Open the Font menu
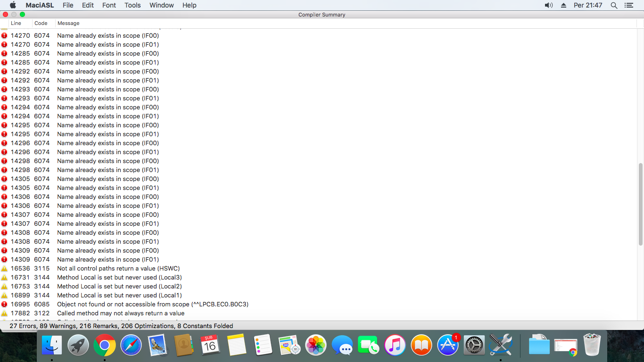644x362 pixels. [x=109, y=5]
